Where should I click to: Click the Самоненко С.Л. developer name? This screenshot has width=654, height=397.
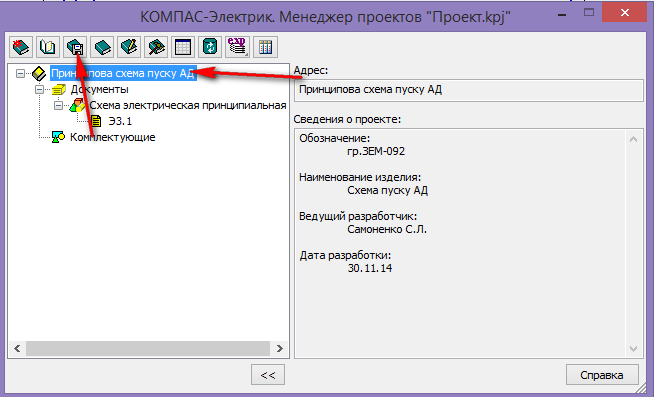387,229
